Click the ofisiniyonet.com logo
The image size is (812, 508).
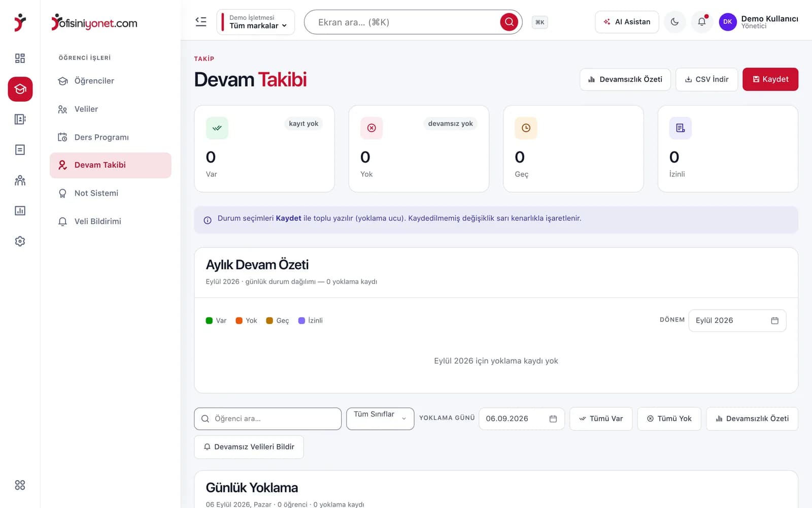tap(94, 22)
